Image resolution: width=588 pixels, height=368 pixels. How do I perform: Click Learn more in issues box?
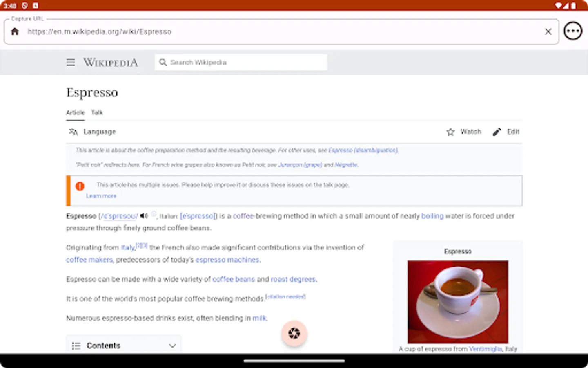(101, 196)
